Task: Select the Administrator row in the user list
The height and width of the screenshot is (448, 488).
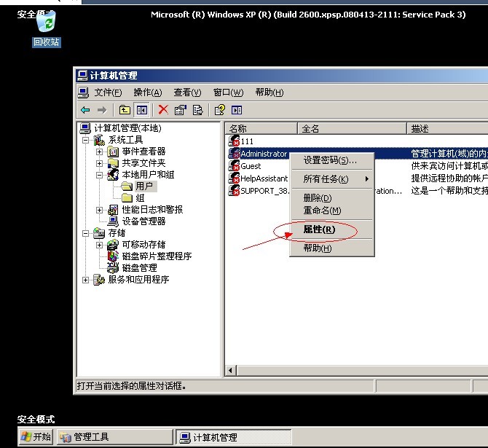Action: (x=358, y=154)
